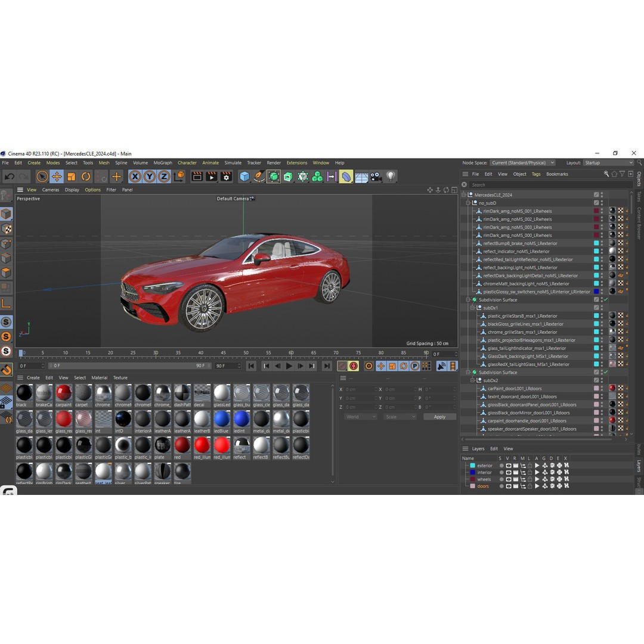Click the Play Sound timeline icon
The height and width of the screenshot is (644, 644).
coord(441,366)
